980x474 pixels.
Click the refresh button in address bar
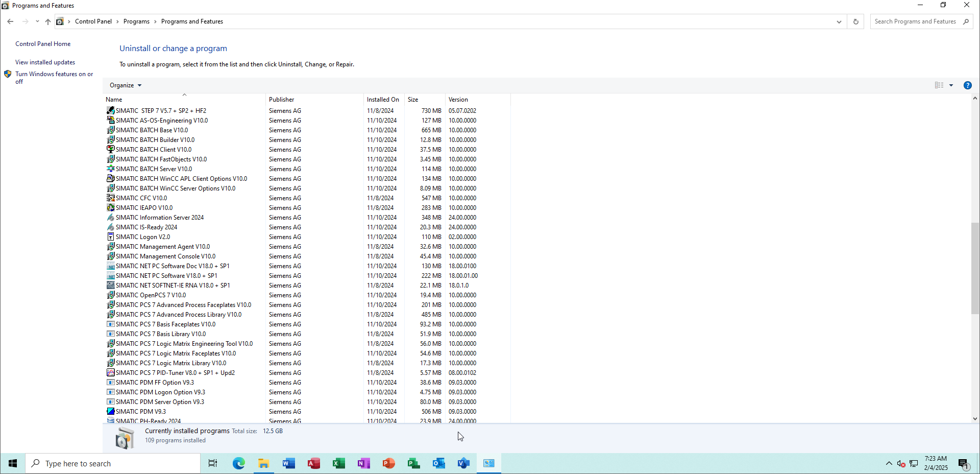(x=856, y=21)
